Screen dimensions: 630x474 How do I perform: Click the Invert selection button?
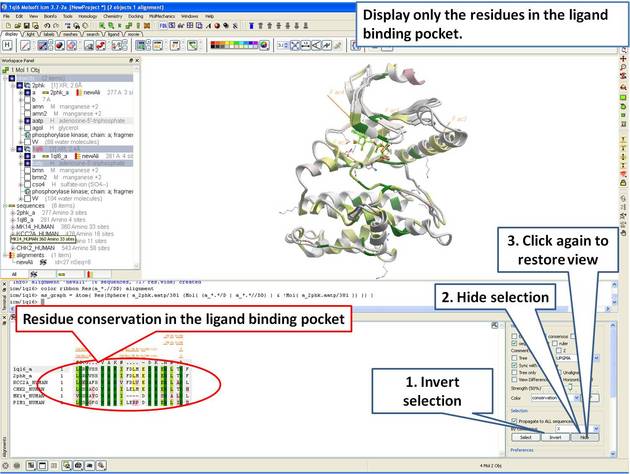pyautogui.click(x=555, y=437)
